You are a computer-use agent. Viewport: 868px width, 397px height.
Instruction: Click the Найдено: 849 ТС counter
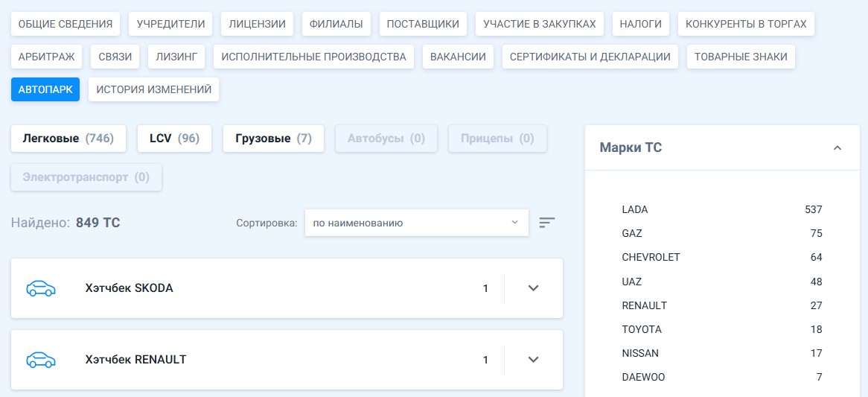click(x=66, y=223)
